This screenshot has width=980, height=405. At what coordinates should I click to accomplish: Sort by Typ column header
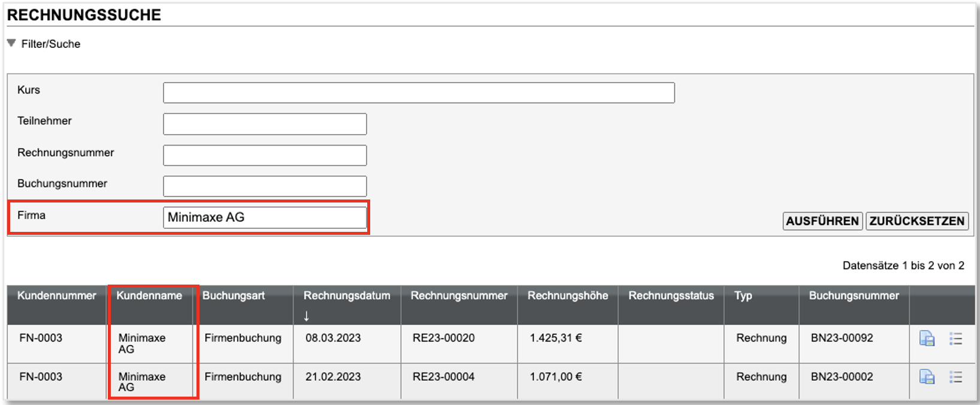click(743, 295)
